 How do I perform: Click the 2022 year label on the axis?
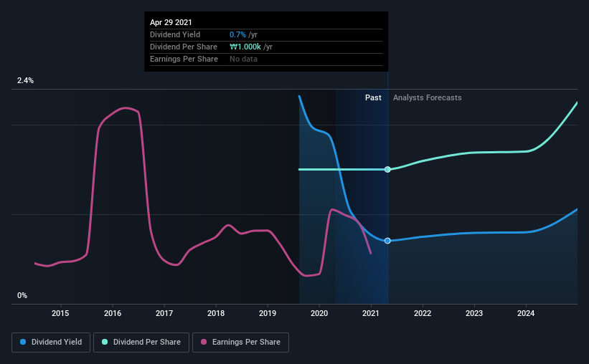(x=423, y=313)
